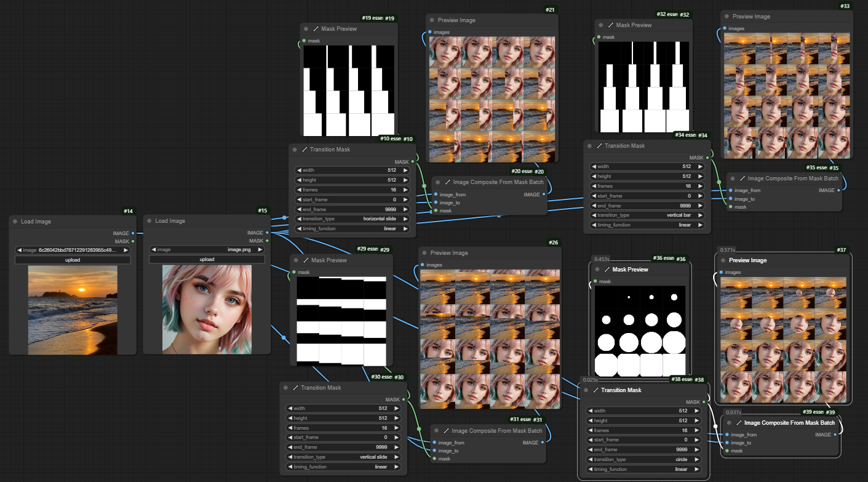
Task: Click the IMAGE output port of Image Composite node #39
Action: [x=835, y=435]
